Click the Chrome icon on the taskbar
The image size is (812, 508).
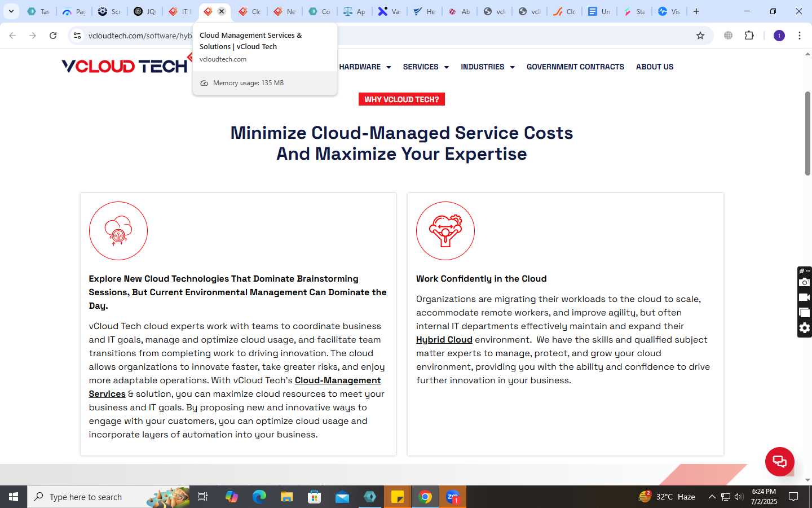425,497
